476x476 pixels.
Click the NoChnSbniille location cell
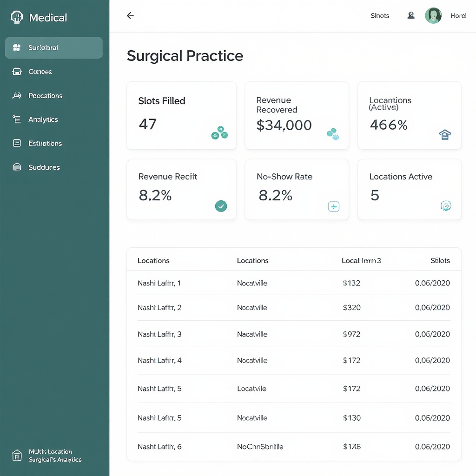[x=260, y=447]
